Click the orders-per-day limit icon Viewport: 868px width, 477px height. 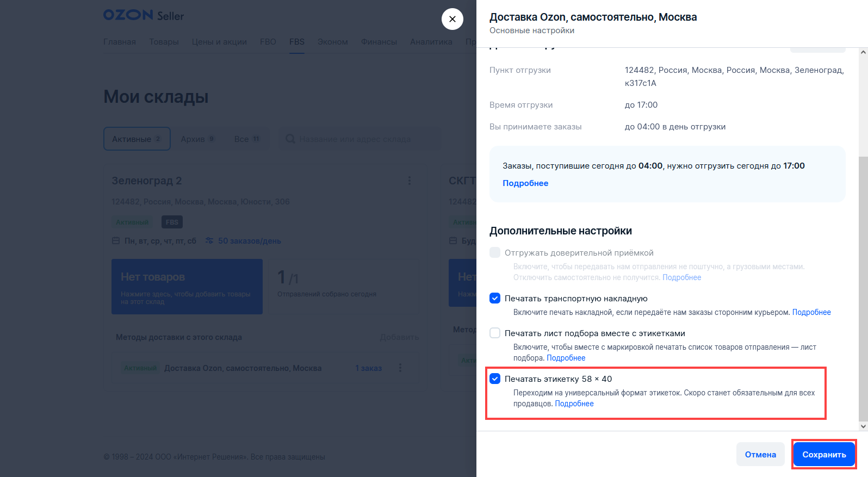click(x=209, y=241)
